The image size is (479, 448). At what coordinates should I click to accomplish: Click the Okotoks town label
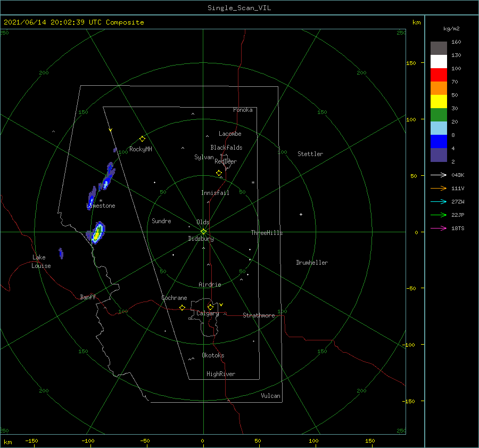(x=213, y=355)
